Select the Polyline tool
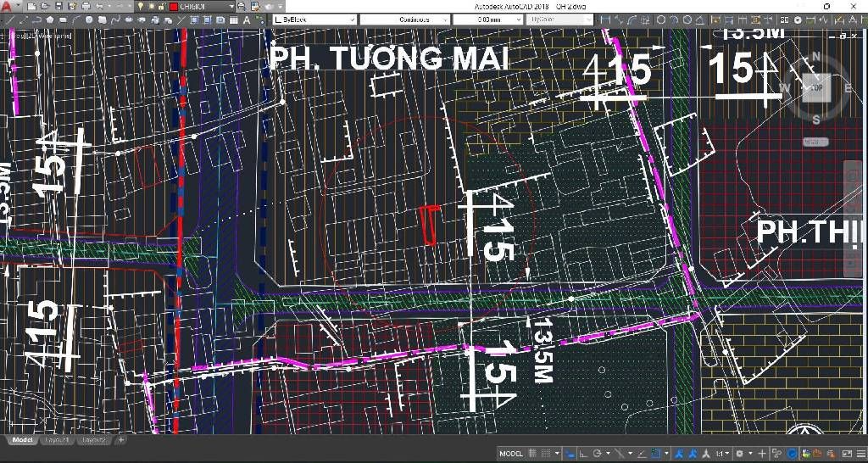Viewport: 868px width, 463px height. [36, 20]
